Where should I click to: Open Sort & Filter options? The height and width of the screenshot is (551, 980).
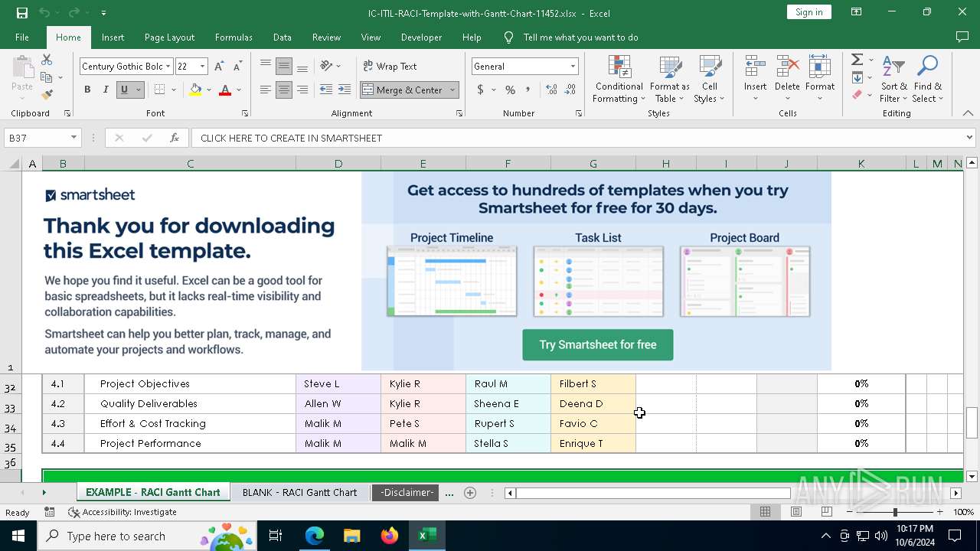[893, 80]
